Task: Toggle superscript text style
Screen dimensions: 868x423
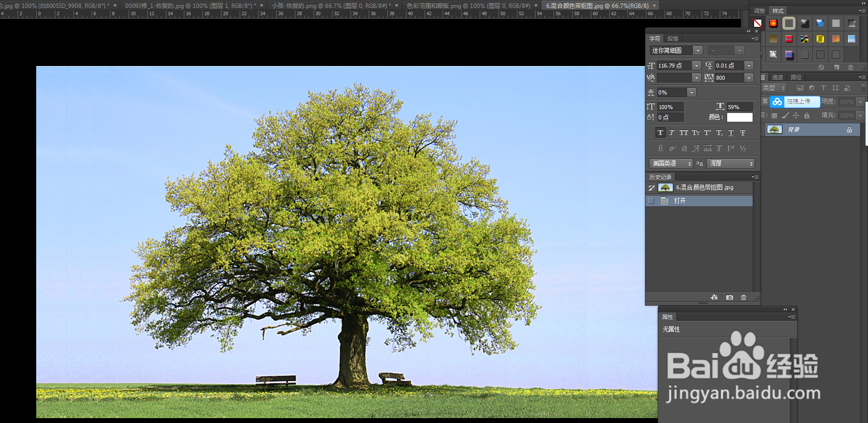Action: coord(707,133)
